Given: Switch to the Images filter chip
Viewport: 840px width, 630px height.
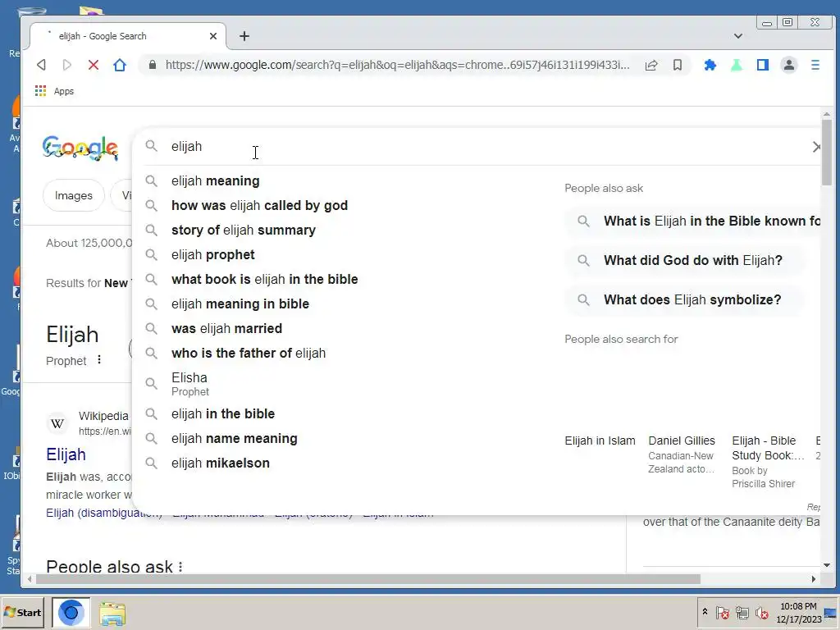Looking at the screenshot, I should pos(73,195).
